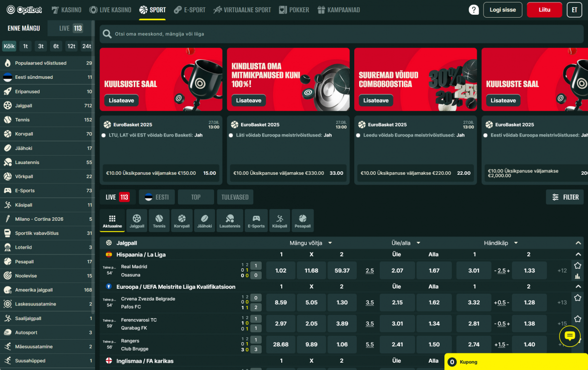The height and width of the screenshot is (370, 588).
Task: Favorite the Real Madrid match star icon
Action: pos(578,265)
